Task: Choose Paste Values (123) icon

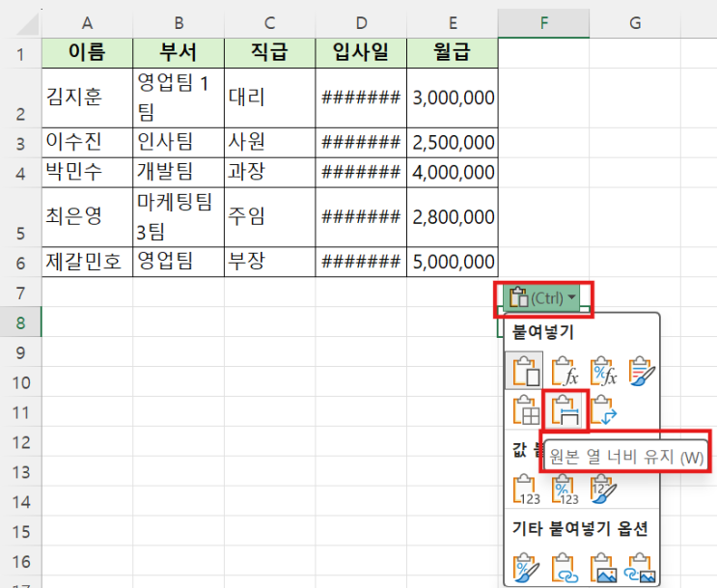Action: pyautogui.click(x=526, y=490)
